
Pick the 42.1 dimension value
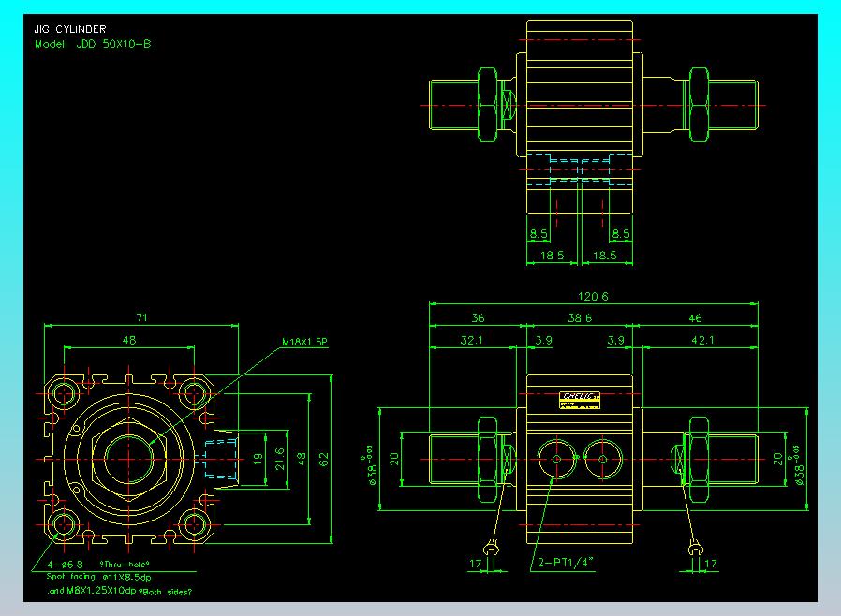[702, 340]
